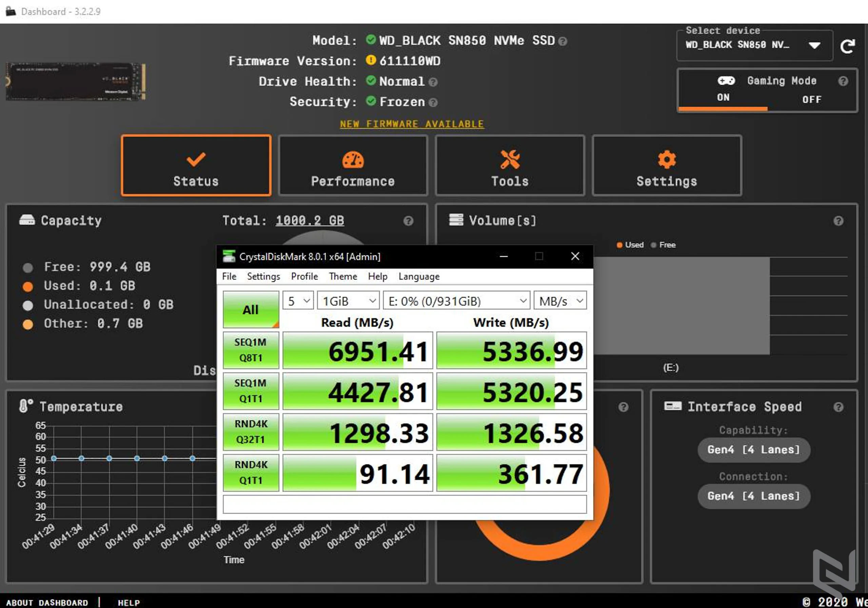
Task: Open the Model help question icon
Action: coord(563,41)
